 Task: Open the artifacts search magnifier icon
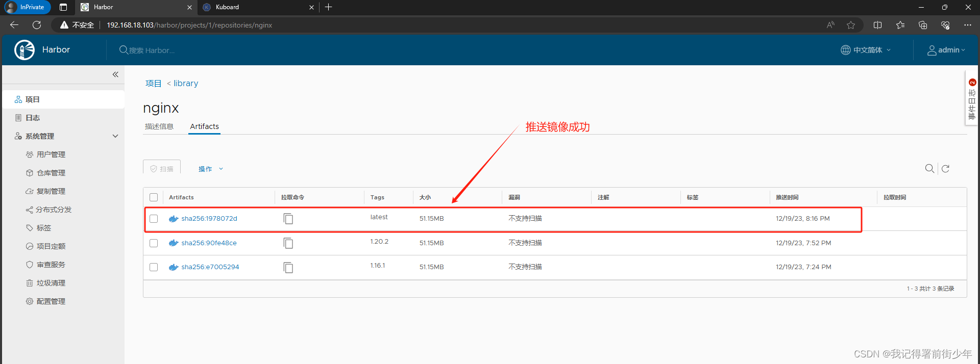929,169
